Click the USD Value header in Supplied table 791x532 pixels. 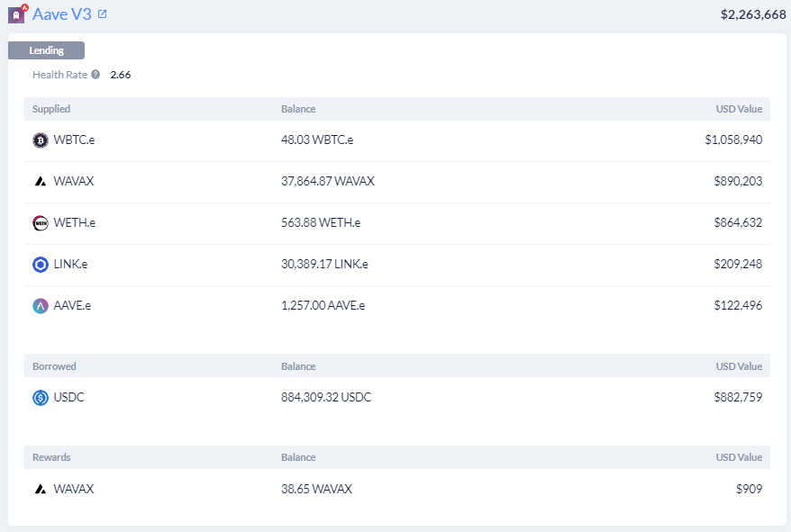click(x=739, y=109)
